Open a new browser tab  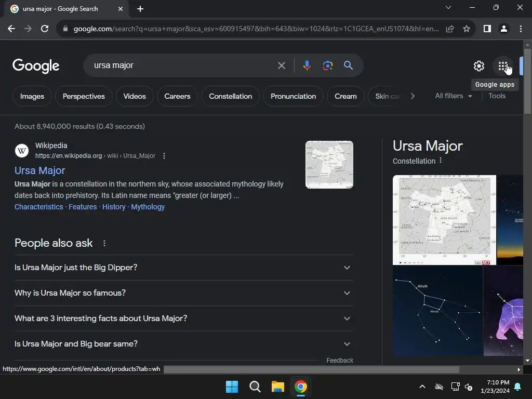(x=140, y=9)
